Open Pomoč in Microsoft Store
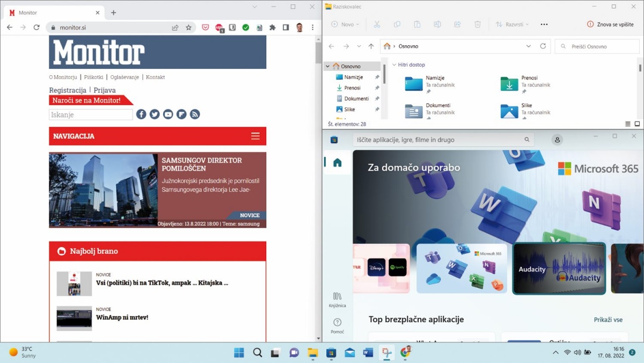644x363 pixels. [337, 325]
